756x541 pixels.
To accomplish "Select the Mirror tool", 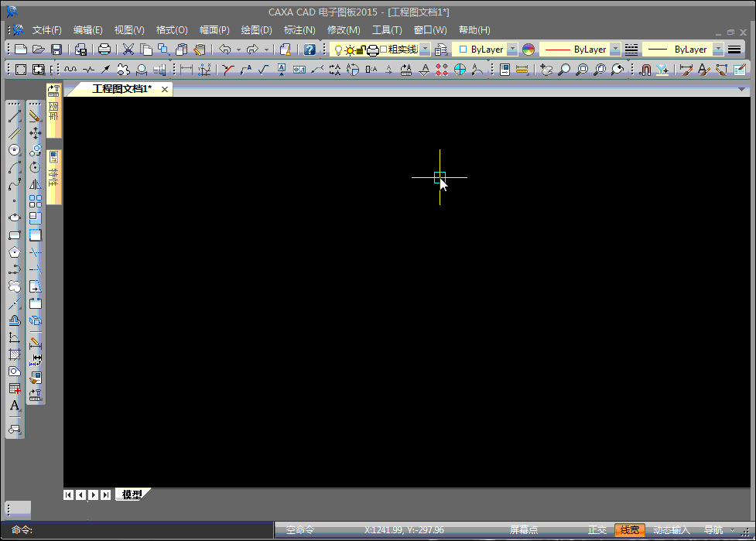I will [35, 184].
